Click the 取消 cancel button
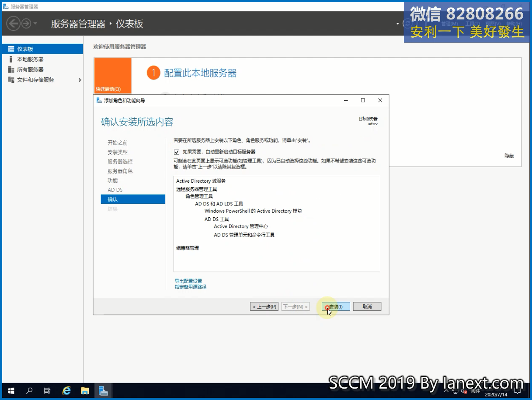532x400 pixels. [367, 307]
